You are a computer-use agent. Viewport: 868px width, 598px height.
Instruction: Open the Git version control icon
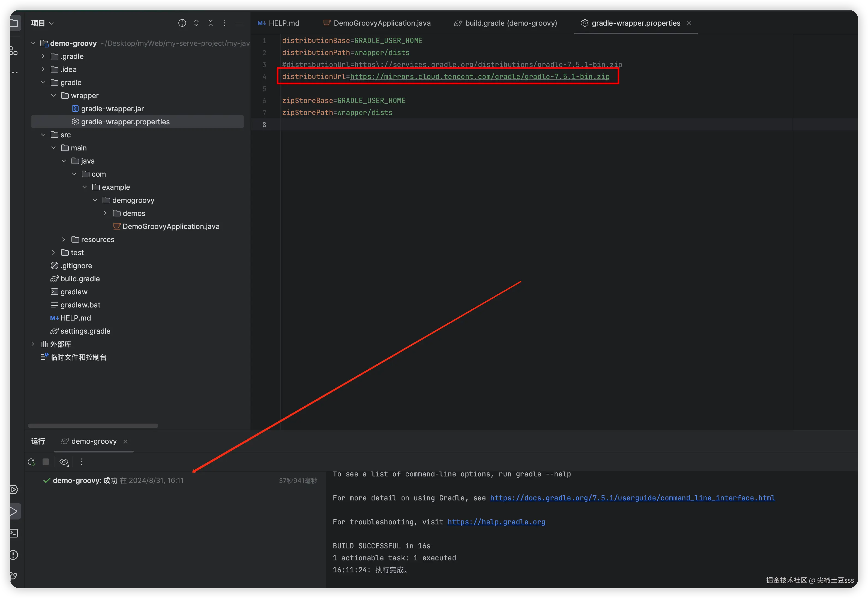(x=14, y=576)
